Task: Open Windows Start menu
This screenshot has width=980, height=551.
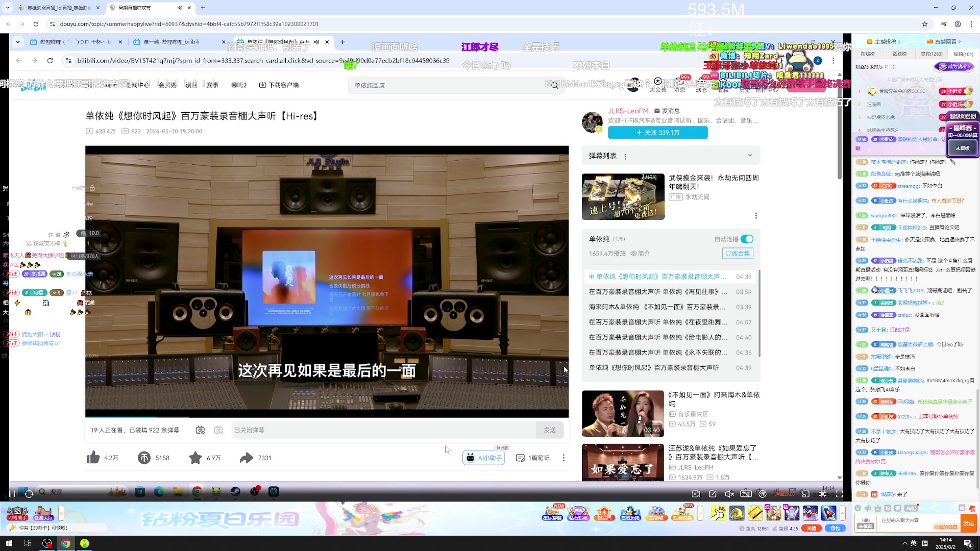Action: [x=9, y=543]
